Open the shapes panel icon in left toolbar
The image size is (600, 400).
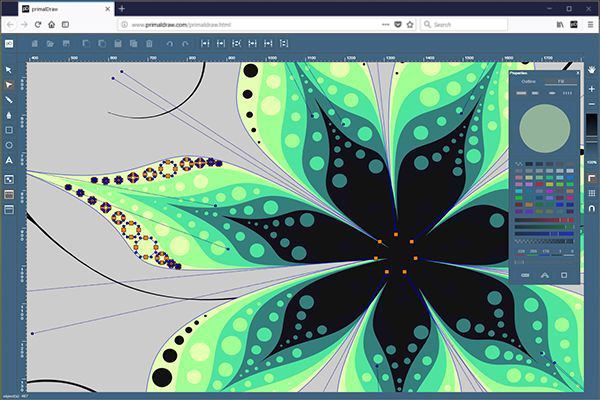tap(9, 179)
